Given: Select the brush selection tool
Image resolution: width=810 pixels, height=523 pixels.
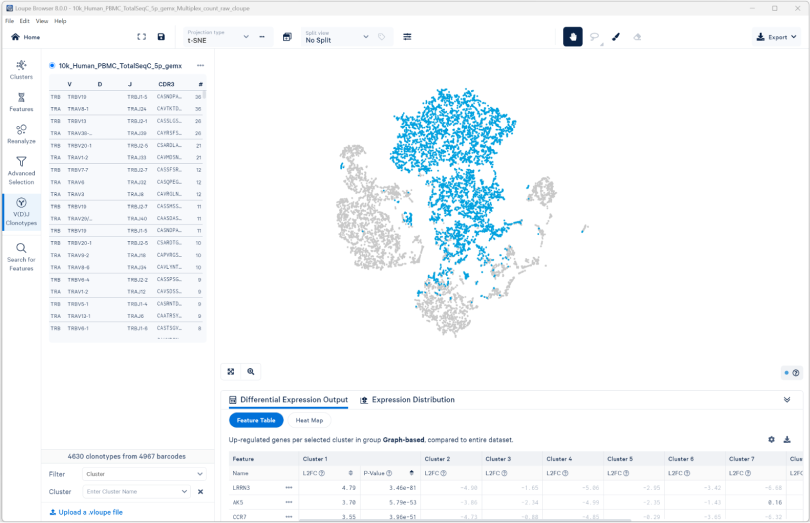Looking at the screenshot, I should tap(615, 37).
